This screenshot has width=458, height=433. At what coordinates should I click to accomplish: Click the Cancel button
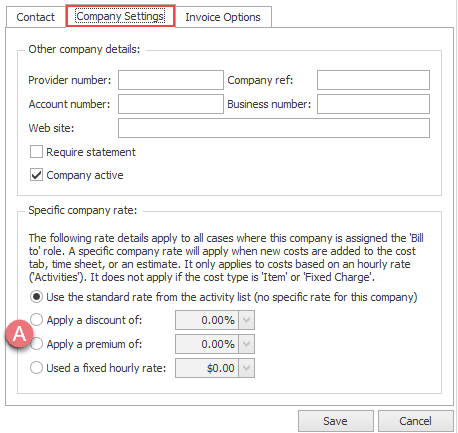pyautogui.click(x=416, y=421)
